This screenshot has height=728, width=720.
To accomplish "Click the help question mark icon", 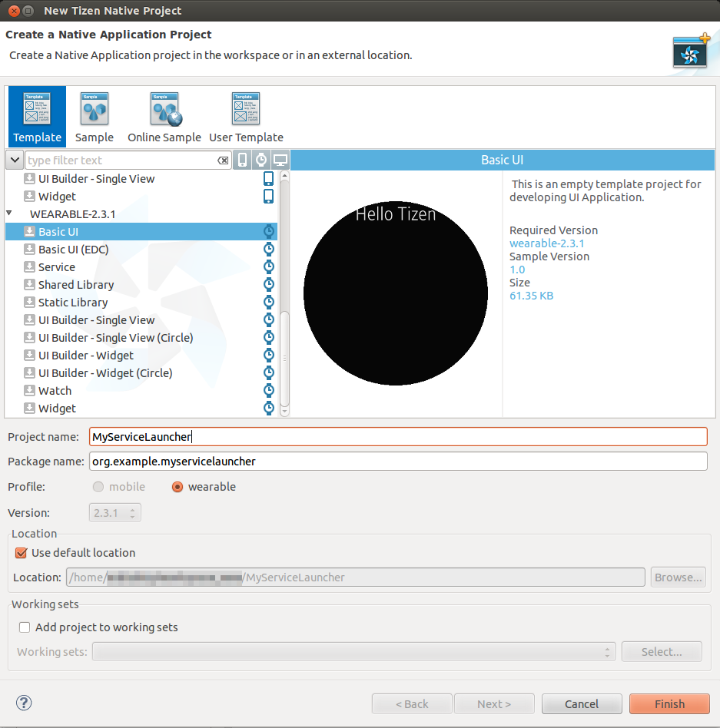I will click(x=24, y=703).
